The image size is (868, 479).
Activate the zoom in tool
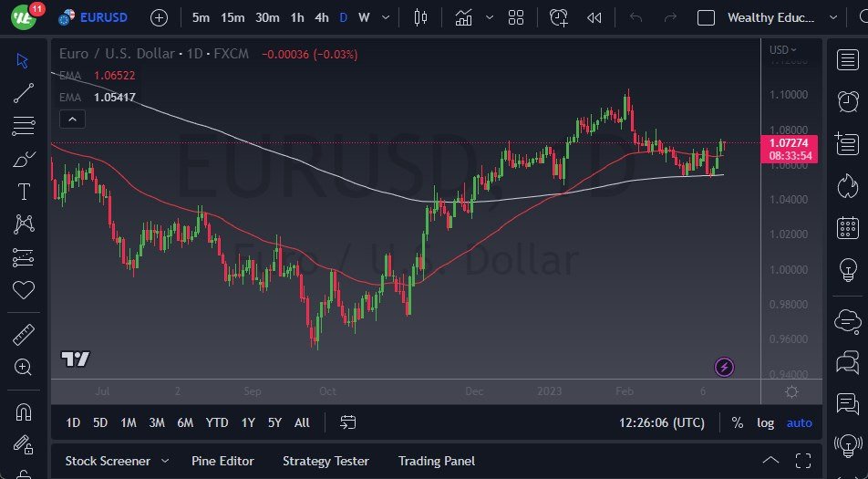pyautogui.click(x=24, y=368)
